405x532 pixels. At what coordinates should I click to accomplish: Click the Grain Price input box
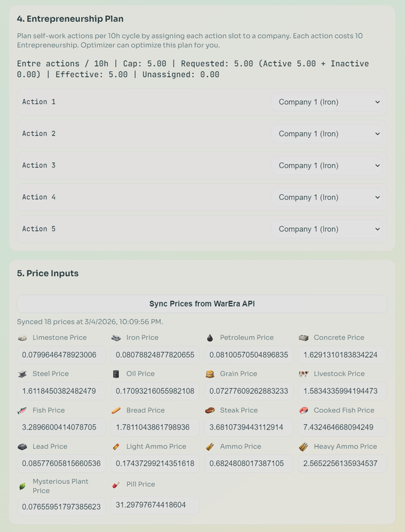coord(249,391)
